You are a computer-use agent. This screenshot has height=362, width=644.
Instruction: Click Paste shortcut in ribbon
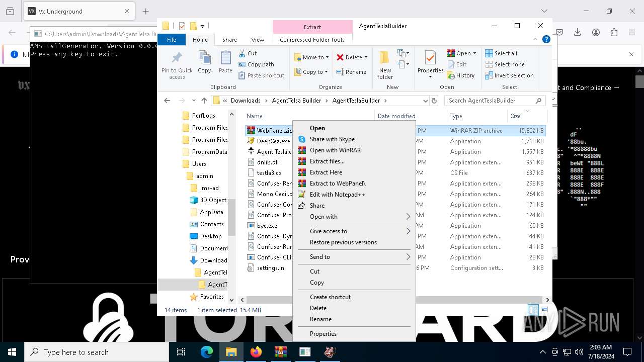click(x=261, y=75)
